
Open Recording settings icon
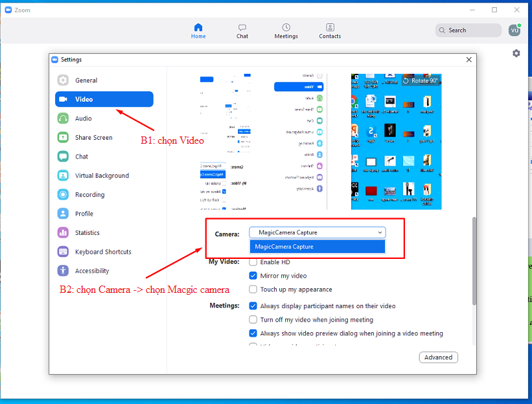coord(63,194)
